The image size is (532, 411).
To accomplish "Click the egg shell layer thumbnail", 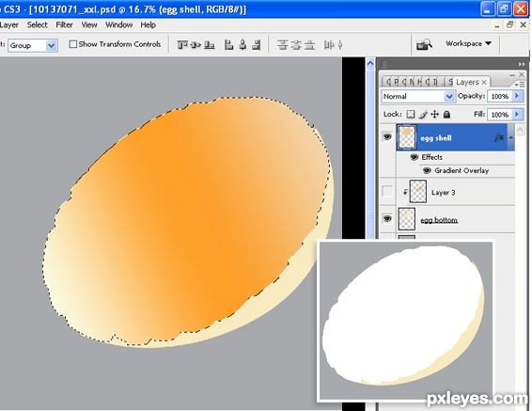I will 406,137.
